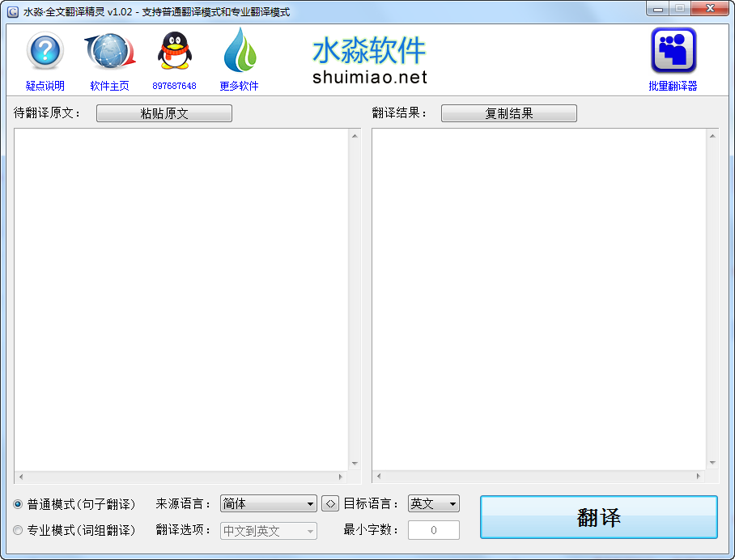Image resolution: width=735 pixels, height=560 pixels.
Task: Click the swap languages button
Action: click(330, 504)
